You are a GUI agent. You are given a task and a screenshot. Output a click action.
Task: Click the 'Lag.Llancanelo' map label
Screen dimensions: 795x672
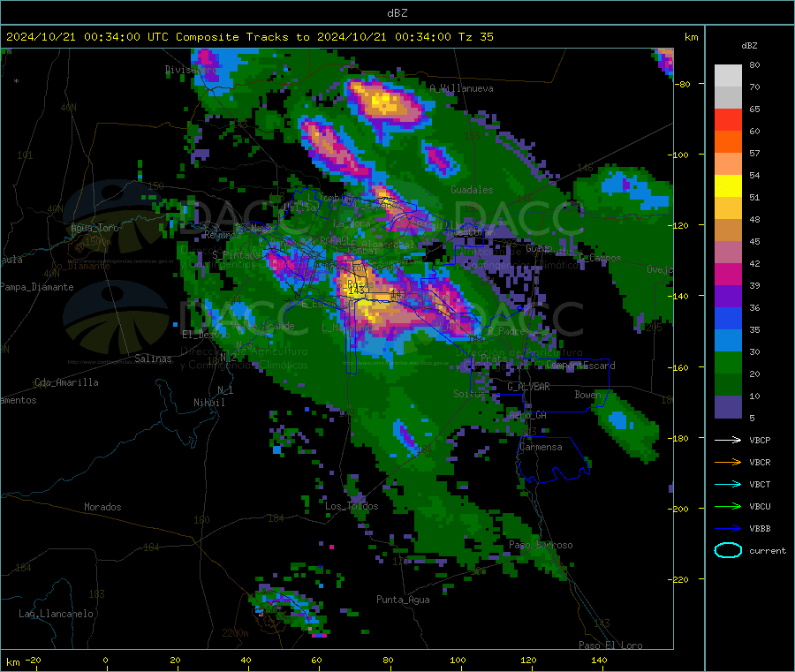tap(56, 615)
